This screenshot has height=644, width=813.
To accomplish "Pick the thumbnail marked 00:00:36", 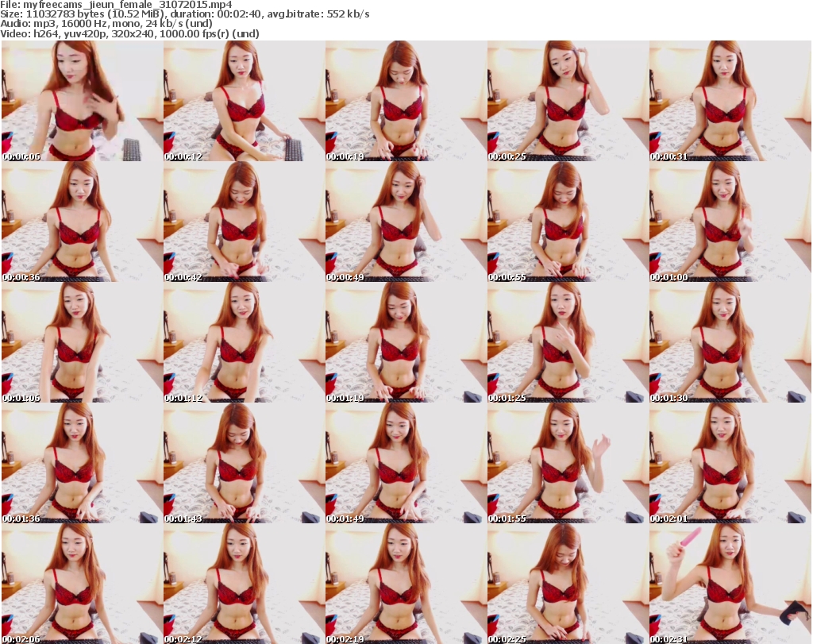I will 82,222.
